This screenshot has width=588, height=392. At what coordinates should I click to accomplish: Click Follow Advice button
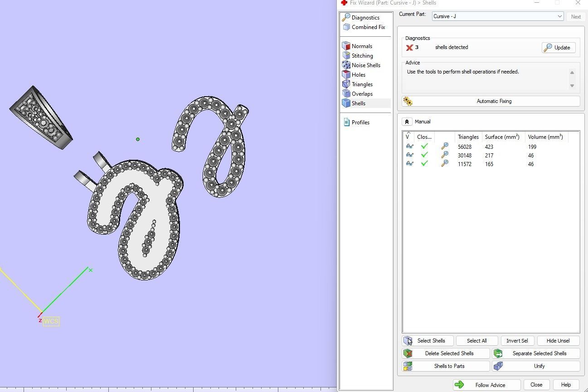(486, 385)
